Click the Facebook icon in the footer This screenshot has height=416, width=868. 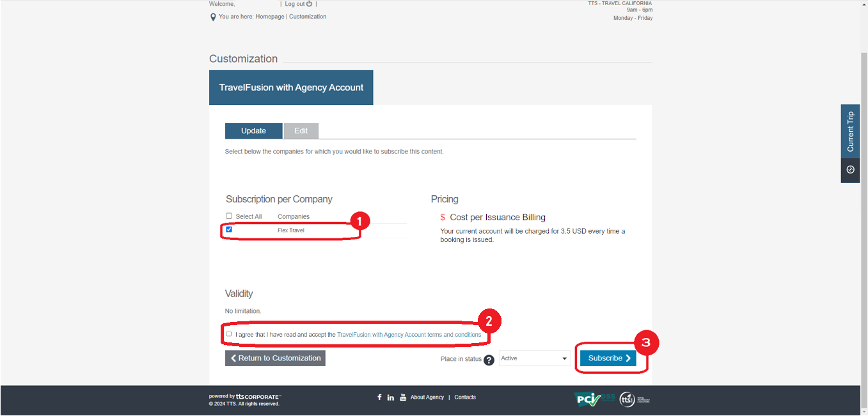click(379, 397)
